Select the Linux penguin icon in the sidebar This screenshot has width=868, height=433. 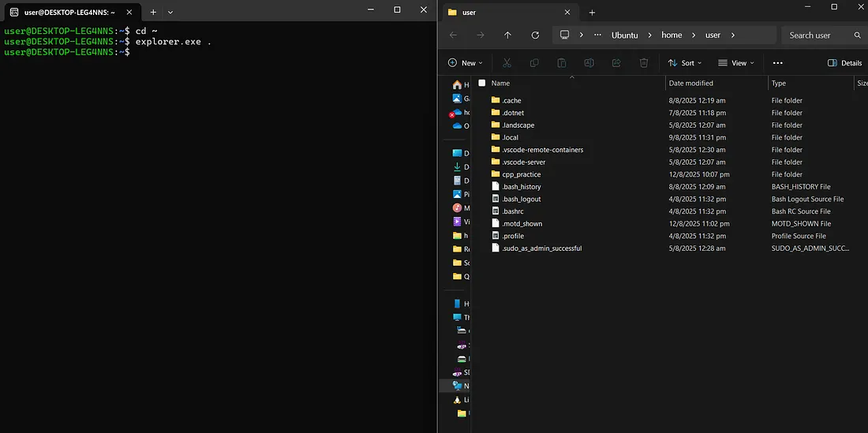point(457,400)
